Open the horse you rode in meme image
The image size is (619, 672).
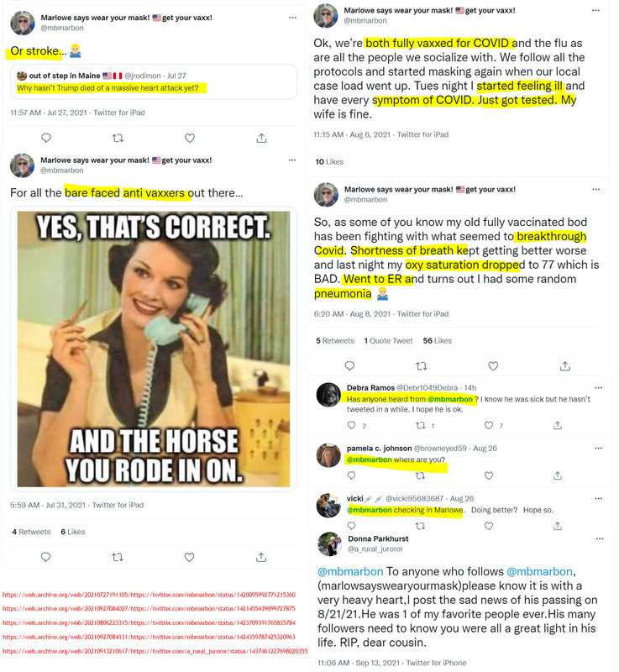pyautogui.click(x=154, y=349)
